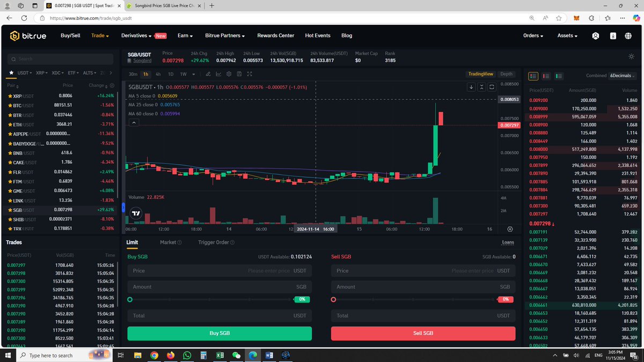Open the 6Decimals precision dropdown
Screen dimensions: 644x362
click(622, 76)
